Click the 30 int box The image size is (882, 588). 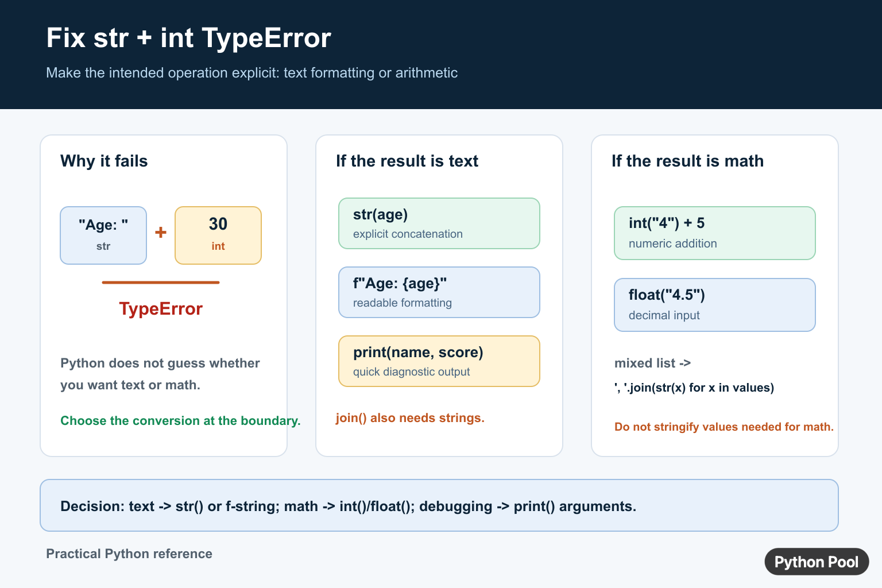point(218,235)
